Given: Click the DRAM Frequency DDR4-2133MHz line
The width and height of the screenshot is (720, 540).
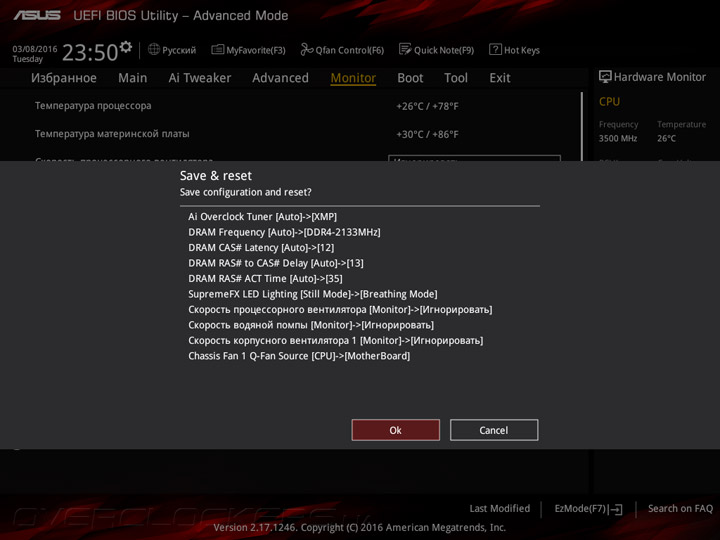Looking at the screenshot, I should [x=284, y=232].
